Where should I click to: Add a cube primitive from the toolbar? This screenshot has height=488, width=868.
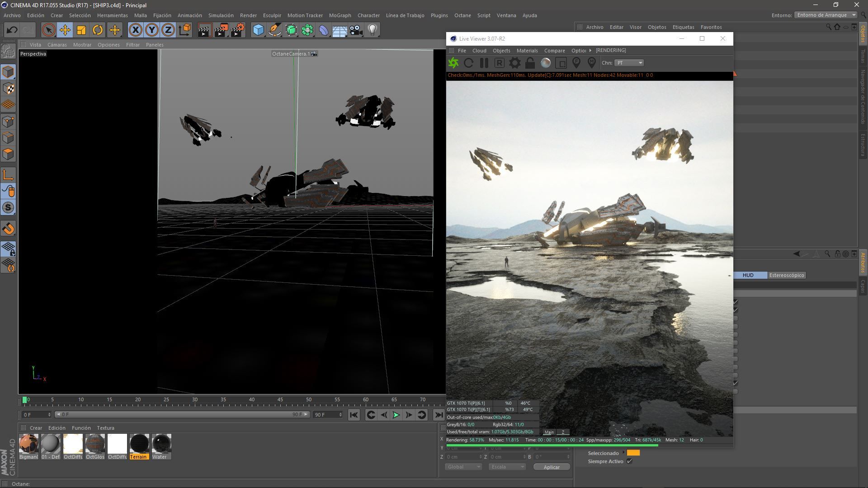pyautogui.click(x=258, y=30)
